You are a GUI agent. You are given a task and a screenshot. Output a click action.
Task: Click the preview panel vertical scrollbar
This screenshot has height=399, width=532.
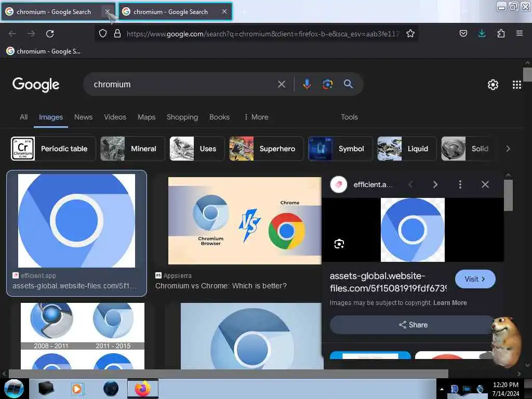pos(508,195)
